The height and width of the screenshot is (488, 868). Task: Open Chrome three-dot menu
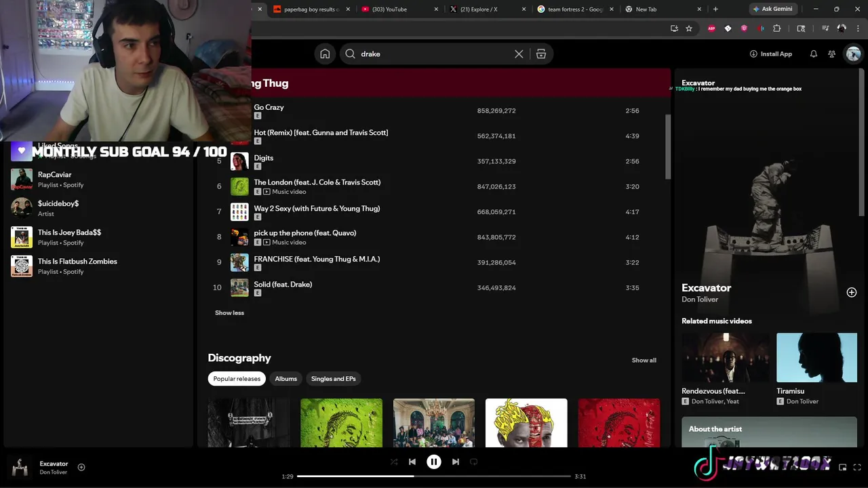point(856,28)
